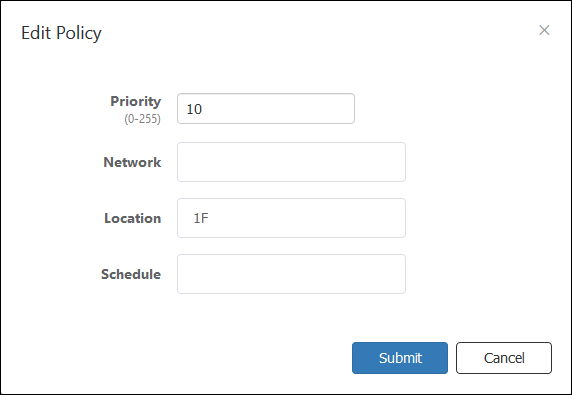
Task: Dismiss the dialog via the top-right X
Action: point(544,30)
